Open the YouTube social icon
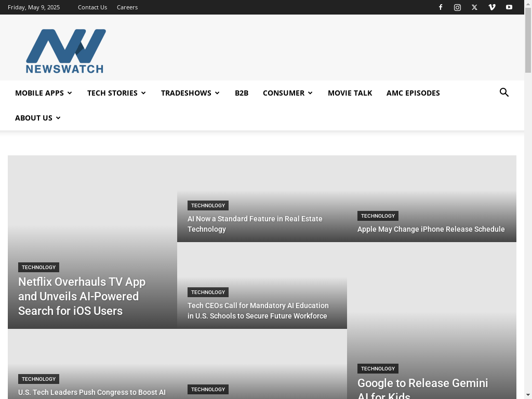 [x=509, y=7]
